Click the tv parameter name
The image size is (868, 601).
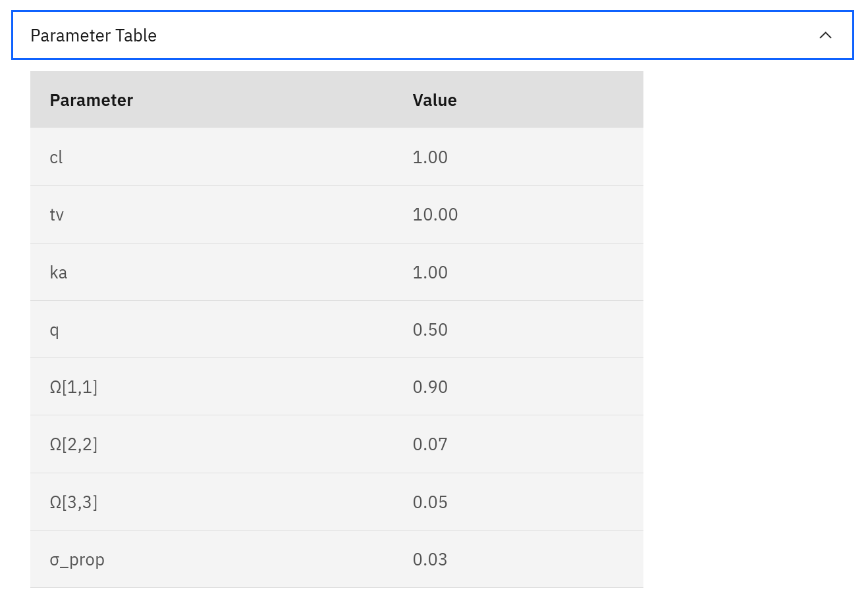pos(57,215)
